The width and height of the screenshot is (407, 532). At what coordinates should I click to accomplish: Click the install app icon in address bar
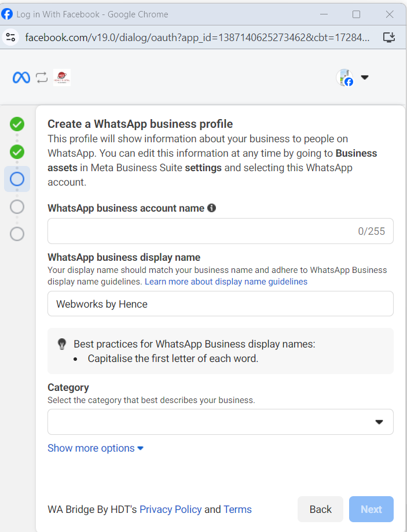[x=388, y=37]
